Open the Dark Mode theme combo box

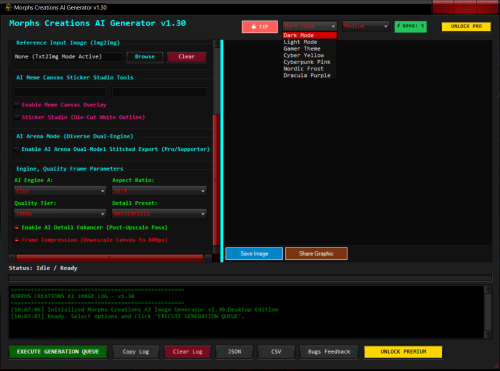click(310, 26)
